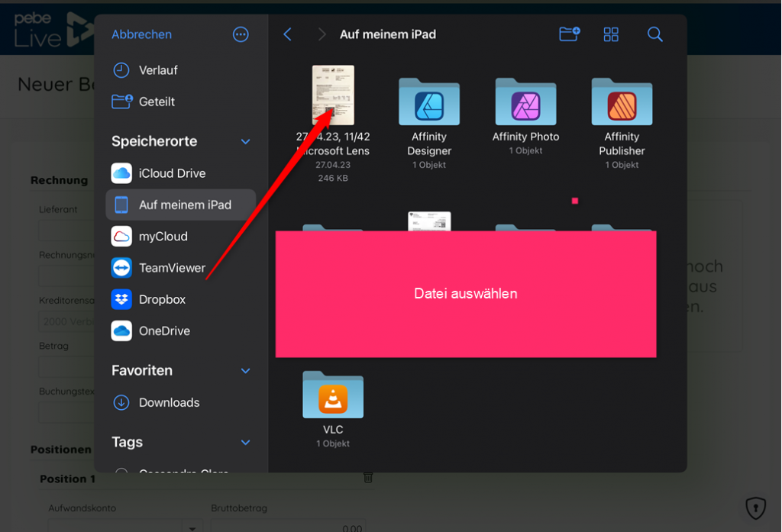Click the shield privacy icon in pebe Live
The height and width of the screenshot is (532, 782).
coord(755,508)
